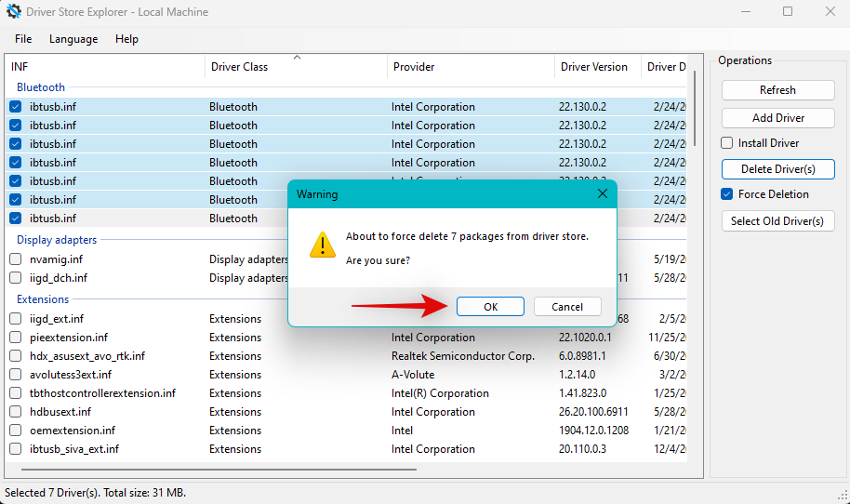Open the Language menu
This screenshot has width=850, height=504.
click(73, 39)
